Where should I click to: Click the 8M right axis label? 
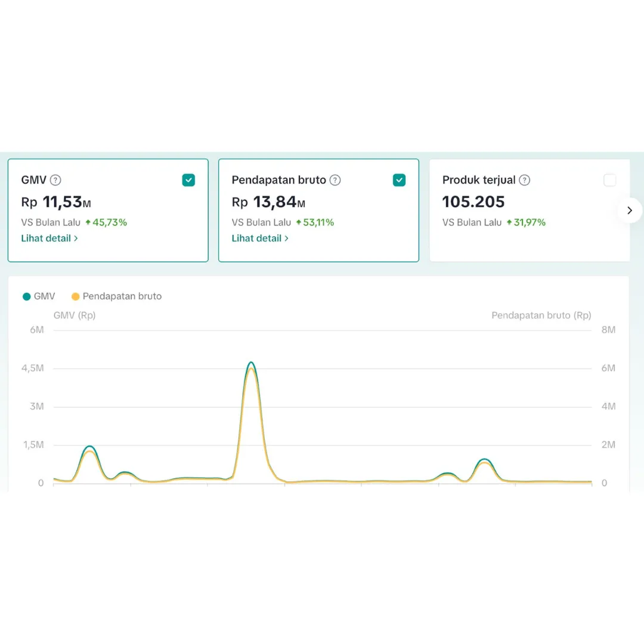click(608, 330)
